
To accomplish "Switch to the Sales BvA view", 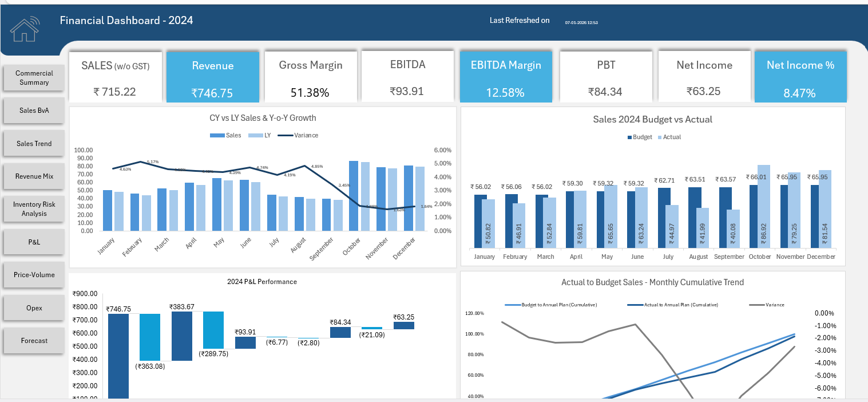I will pyautogui.click(x=33, y=110).
